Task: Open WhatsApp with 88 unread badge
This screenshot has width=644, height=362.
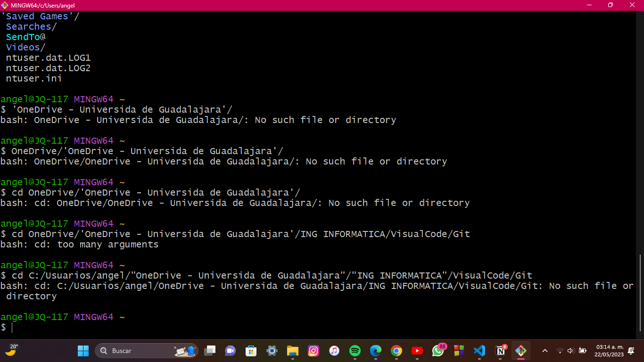Action: pos(438,351)
